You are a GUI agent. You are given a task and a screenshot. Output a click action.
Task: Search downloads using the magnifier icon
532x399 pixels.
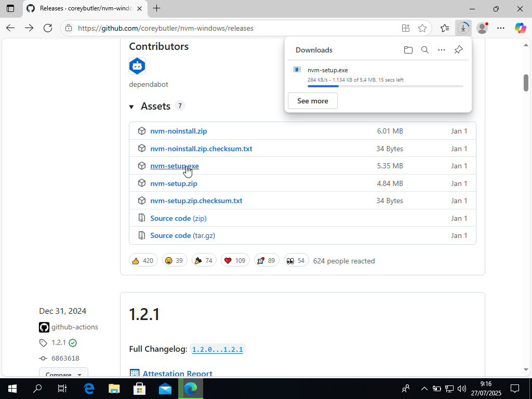click(x=425, y=49)
